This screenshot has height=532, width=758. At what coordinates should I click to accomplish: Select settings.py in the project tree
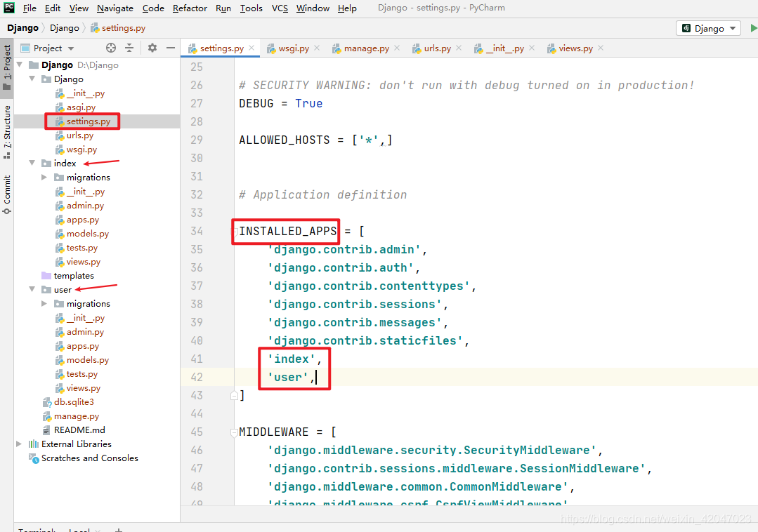tap(89, 121)
